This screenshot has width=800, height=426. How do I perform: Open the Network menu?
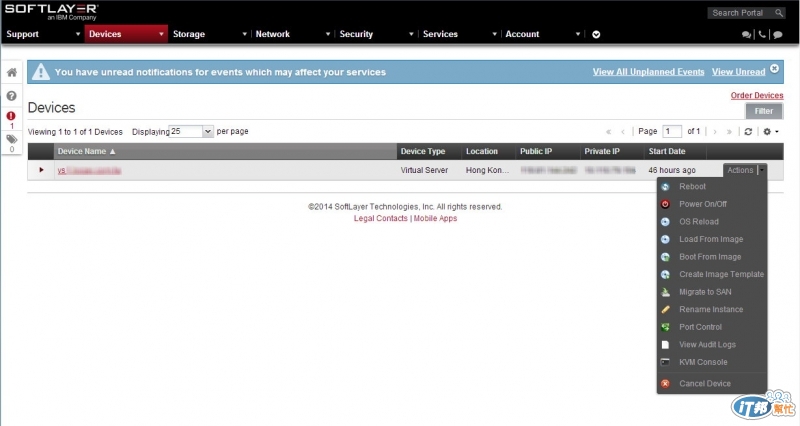pyautogui.click(x=272, y=34)
